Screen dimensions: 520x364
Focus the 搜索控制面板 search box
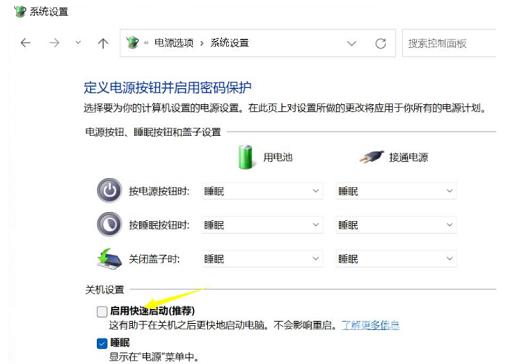pos(449,43)
